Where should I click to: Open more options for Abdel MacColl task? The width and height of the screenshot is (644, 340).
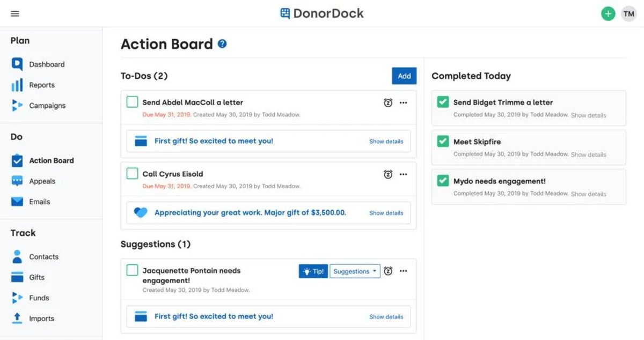pyautogui.click(x=404, y=102)
